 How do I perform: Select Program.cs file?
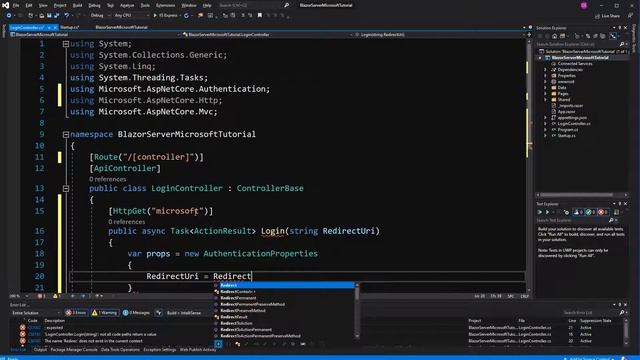coord(567,129)
